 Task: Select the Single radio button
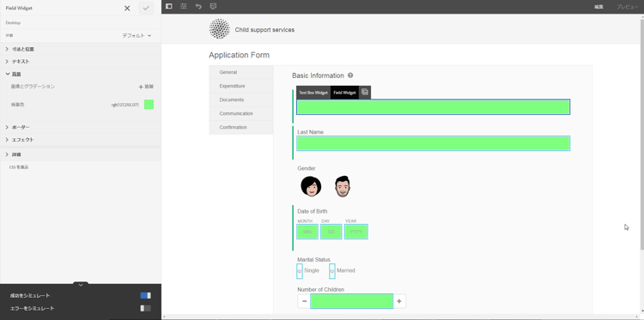tap(300, 271)
